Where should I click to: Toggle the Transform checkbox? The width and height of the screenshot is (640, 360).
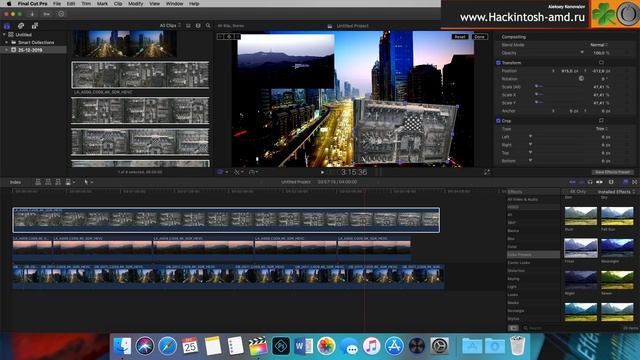point(498,63)
